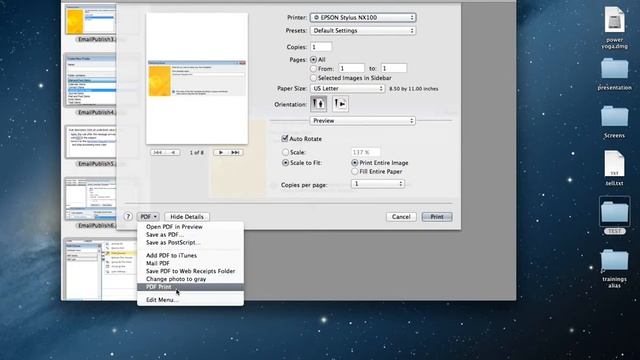Choose Open PDF in Preview
The width and height of the screenshot is (640, 360).
click(x=190, y=227)
